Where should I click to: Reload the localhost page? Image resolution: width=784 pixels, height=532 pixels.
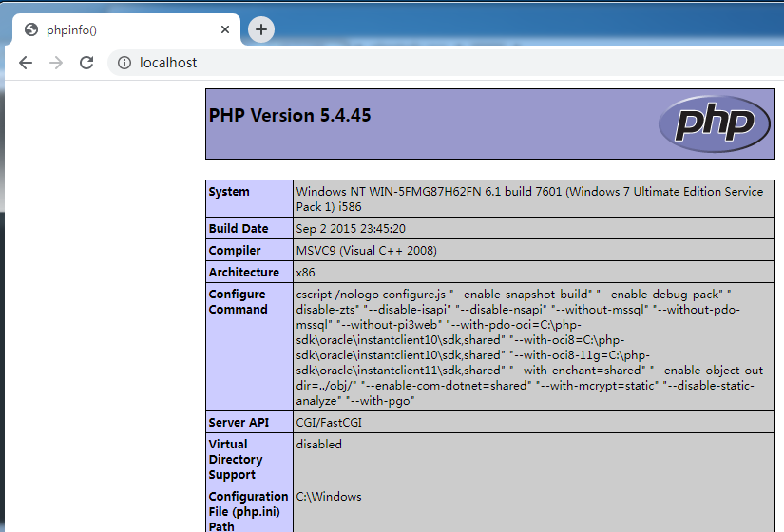coord(86,63)
